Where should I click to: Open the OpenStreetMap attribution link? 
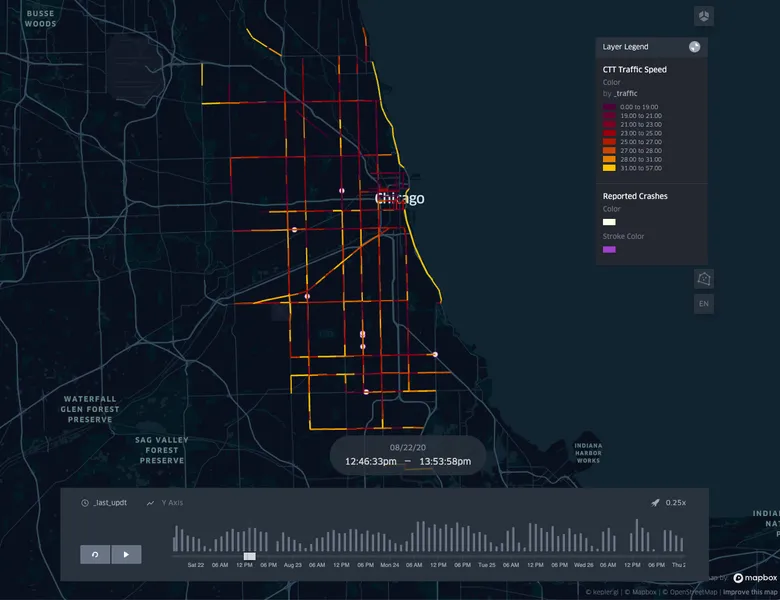[690, 592]
